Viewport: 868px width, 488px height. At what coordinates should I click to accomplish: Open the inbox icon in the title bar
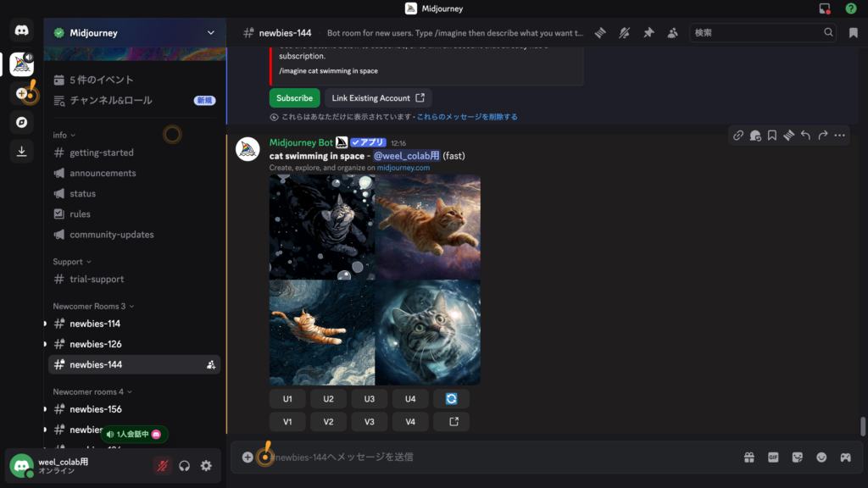pos(825,8)
